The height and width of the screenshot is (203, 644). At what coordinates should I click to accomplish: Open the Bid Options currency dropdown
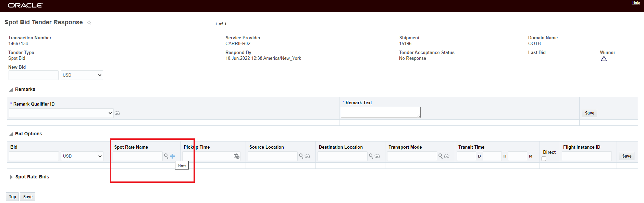82,156
